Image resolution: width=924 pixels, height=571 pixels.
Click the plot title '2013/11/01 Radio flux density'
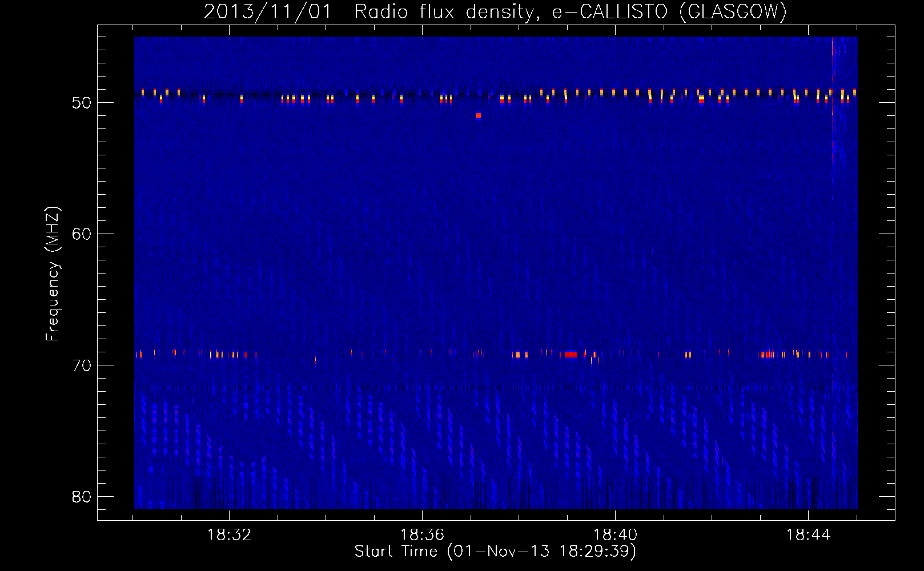[372, 12]
